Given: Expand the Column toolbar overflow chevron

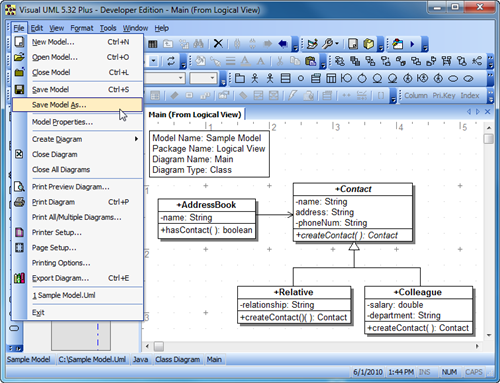Looking at the screenshot, I should [x=490, y=96].
